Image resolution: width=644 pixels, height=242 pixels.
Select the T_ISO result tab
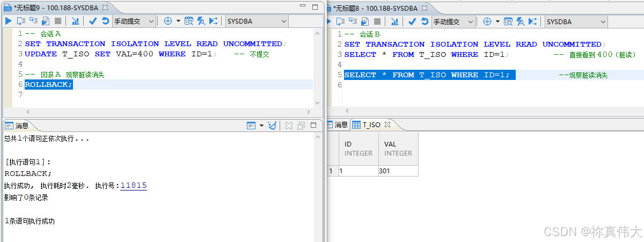pos(371,124)
